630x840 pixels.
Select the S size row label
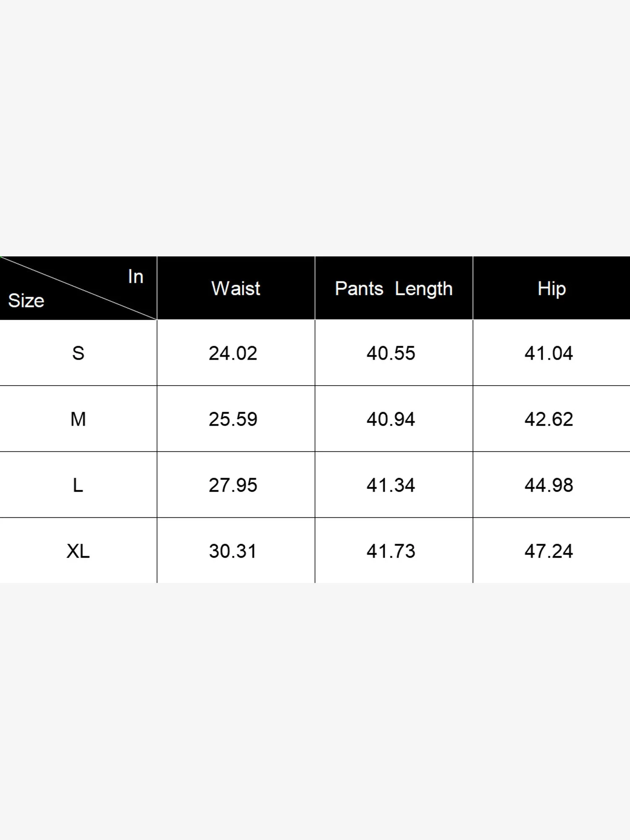(x=78, y=353)
